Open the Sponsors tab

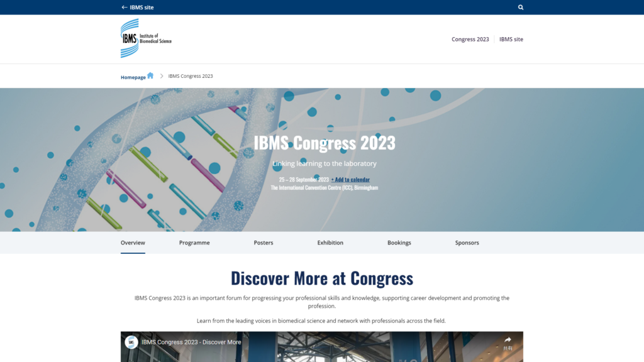pos(467,243)
